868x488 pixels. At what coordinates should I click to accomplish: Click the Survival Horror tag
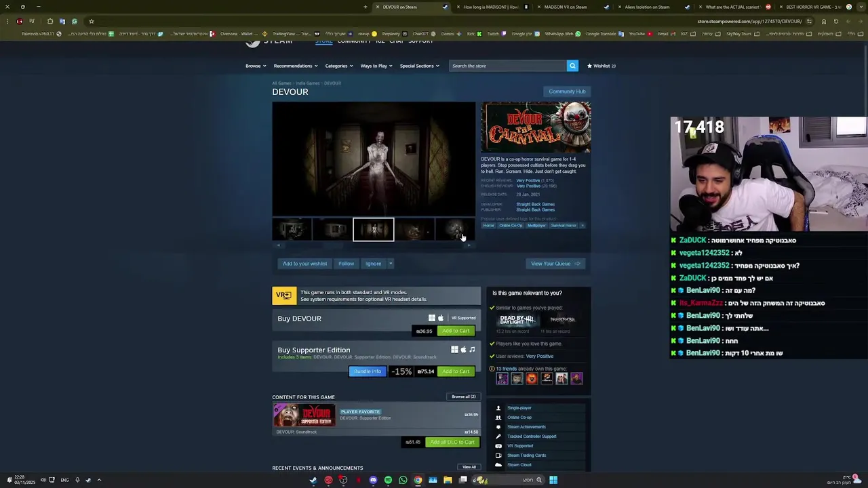(564, 226)
